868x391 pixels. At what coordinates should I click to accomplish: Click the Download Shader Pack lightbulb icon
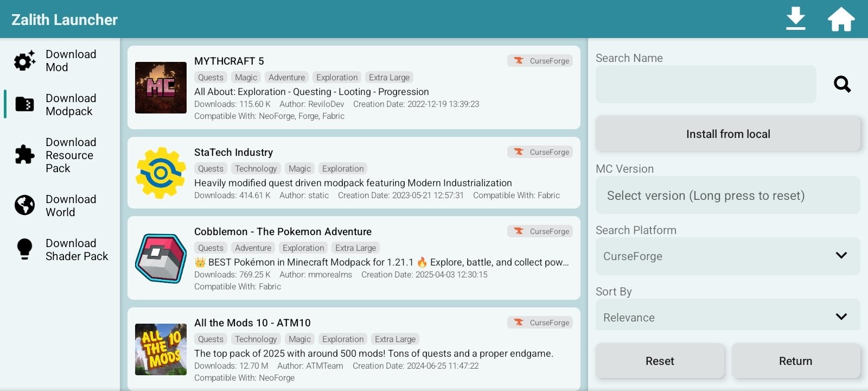tap(24, 249)
